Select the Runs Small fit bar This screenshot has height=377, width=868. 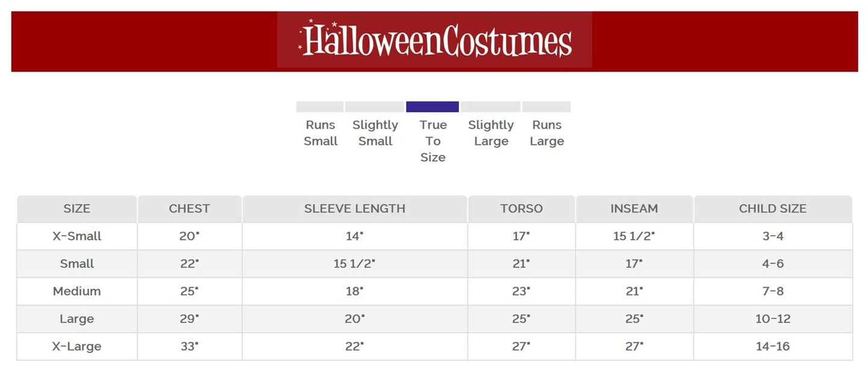coord(319,107)
